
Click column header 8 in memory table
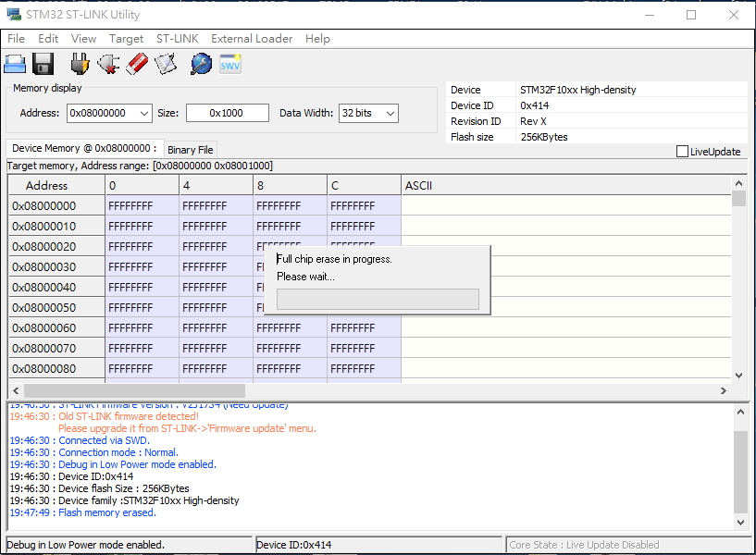[x=291, y=186]
